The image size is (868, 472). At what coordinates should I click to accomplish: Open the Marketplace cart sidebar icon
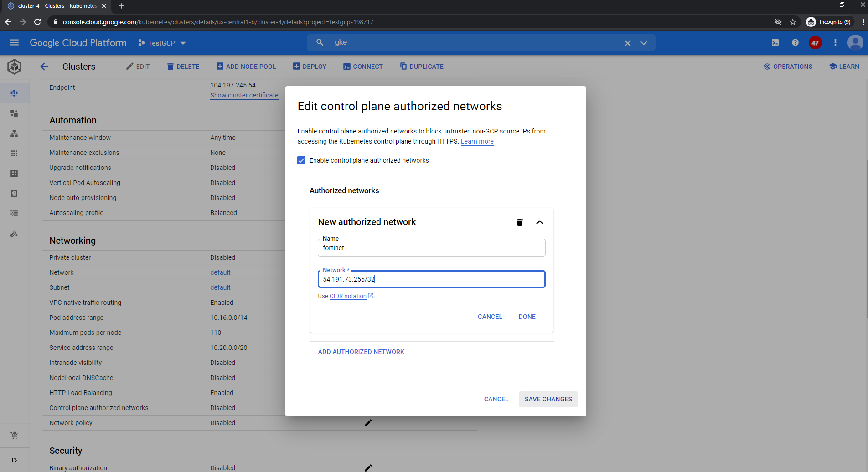coord(14,435)
